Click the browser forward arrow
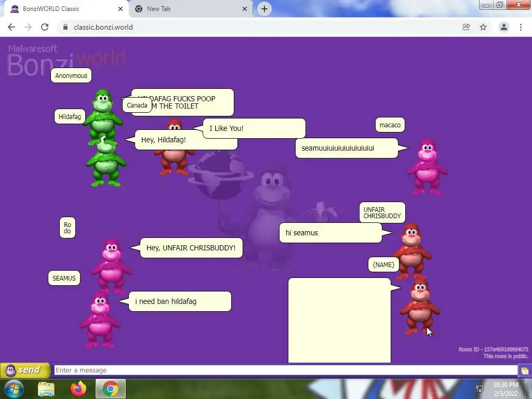Viewport: 532px width, 399px height. click(x=28, y=27)
